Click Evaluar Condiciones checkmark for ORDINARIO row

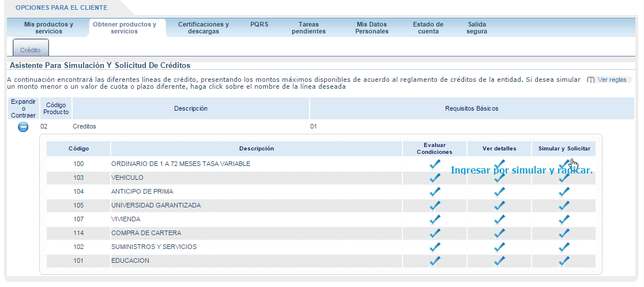pyautogui.click(x=435, y=164)
